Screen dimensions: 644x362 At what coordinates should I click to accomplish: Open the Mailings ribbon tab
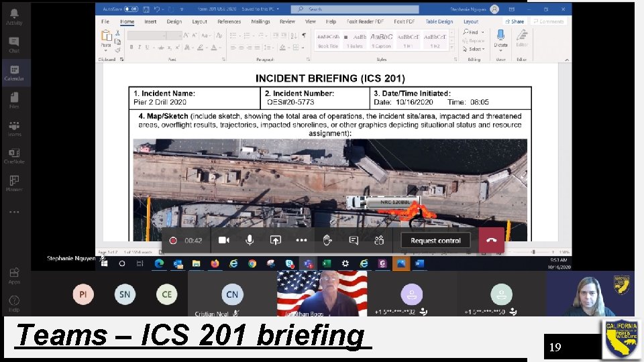pyautogui.click(x=260, y=21)
